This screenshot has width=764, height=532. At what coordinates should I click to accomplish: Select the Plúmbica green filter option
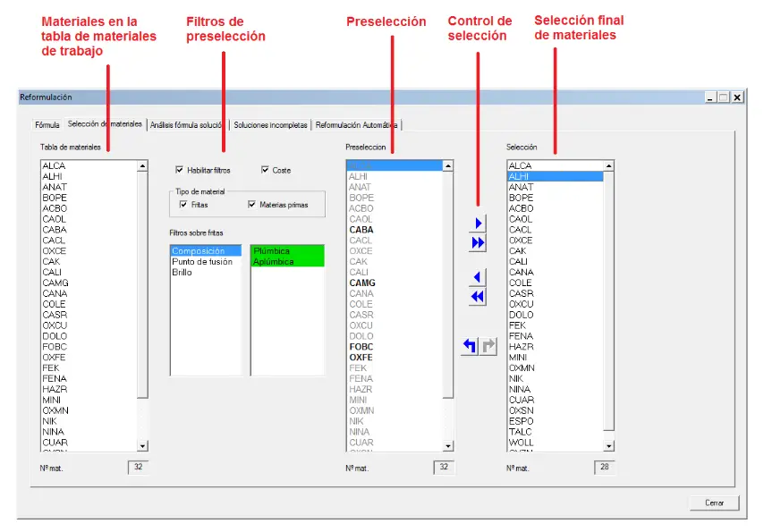(285, 251)
